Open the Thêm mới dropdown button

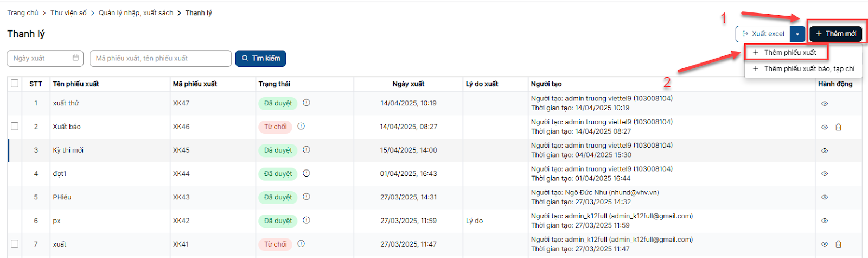835,34
